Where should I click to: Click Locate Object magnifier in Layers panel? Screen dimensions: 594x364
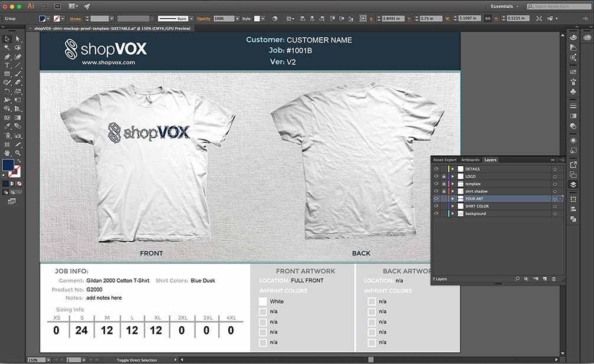517,279
